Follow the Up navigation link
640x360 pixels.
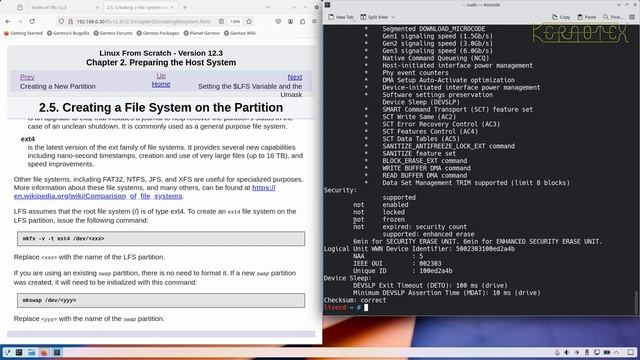[161, 76]
